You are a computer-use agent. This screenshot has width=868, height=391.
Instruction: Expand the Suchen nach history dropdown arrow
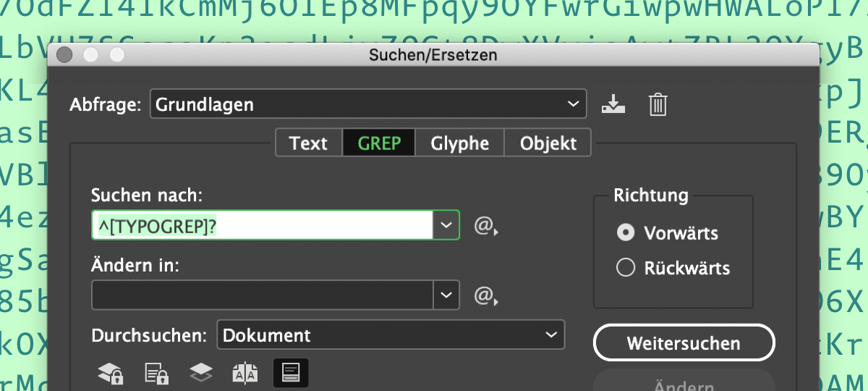(446, 226)
